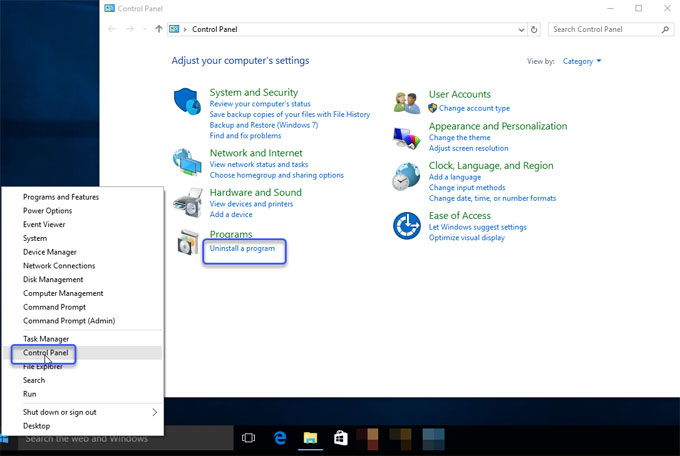Open View network status and tasks
This screenshot has height=456, width=680.
258,164
